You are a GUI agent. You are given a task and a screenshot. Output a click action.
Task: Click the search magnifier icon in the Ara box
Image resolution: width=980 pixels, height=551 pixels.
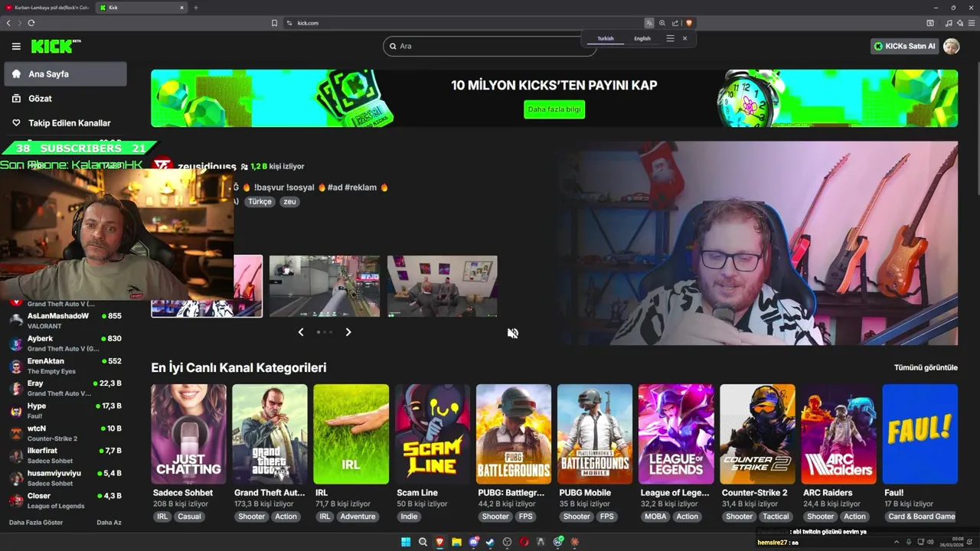(x=393, y=46)
